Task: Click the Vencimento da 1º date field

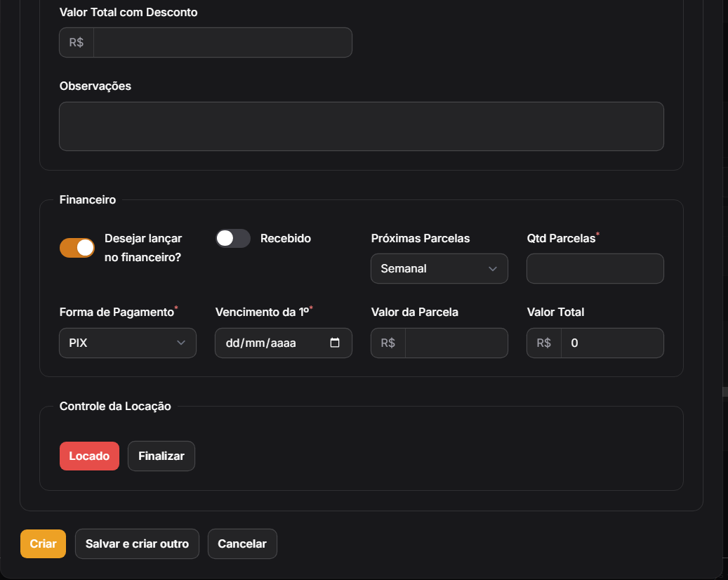Action: coord(284,343)
